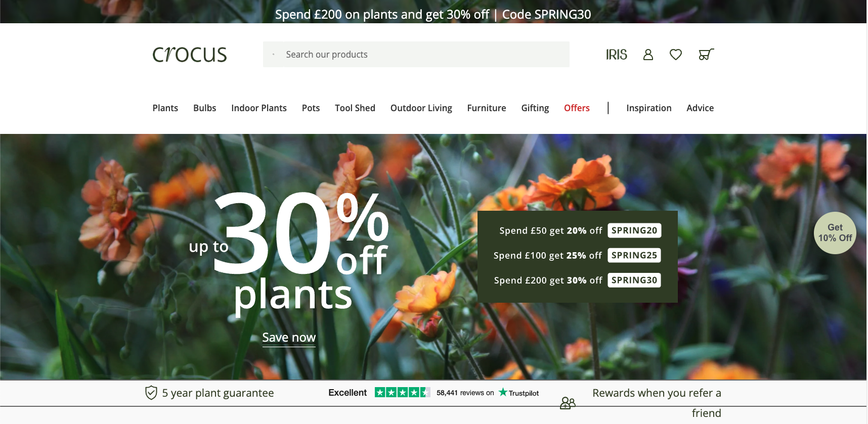This screenshot has height=424, width=868.
Task: Open the Outdoor Living menu
Action: [421, 108]
